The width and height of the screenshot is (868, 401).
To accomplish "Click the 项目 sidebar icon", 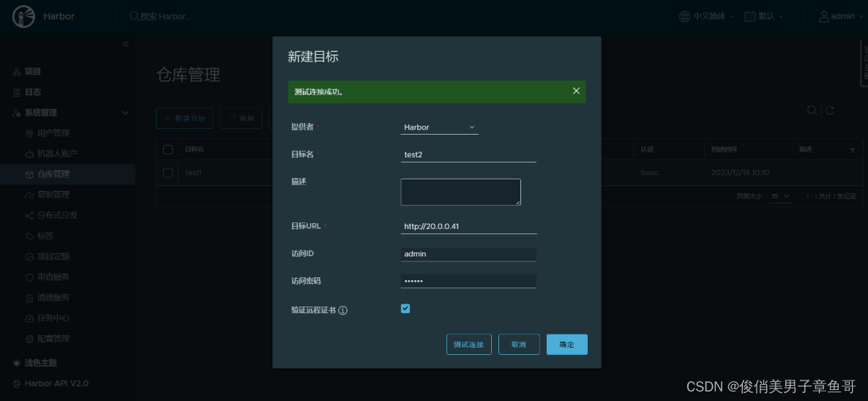I will point(17,72).
